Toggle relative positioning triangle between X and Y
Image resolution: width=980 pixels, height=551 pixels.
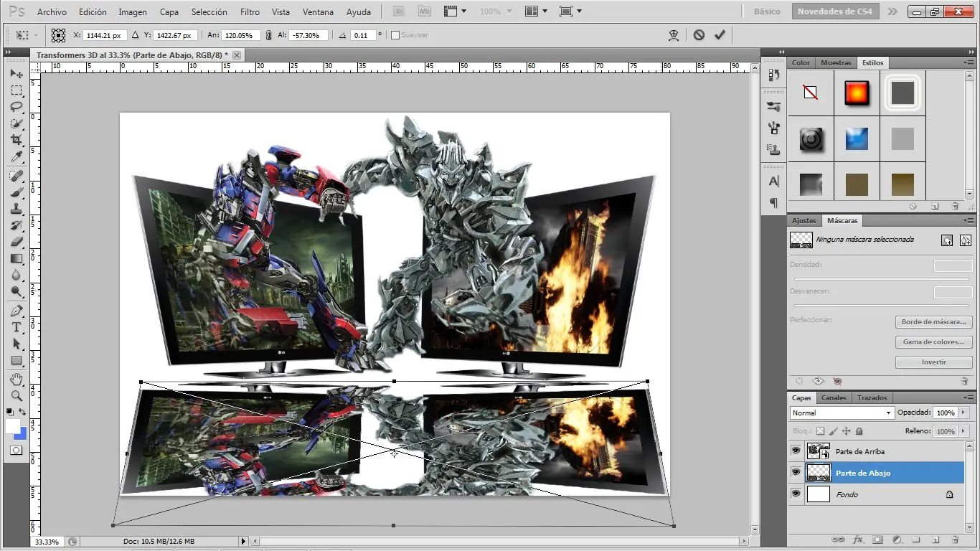point(135,34)
